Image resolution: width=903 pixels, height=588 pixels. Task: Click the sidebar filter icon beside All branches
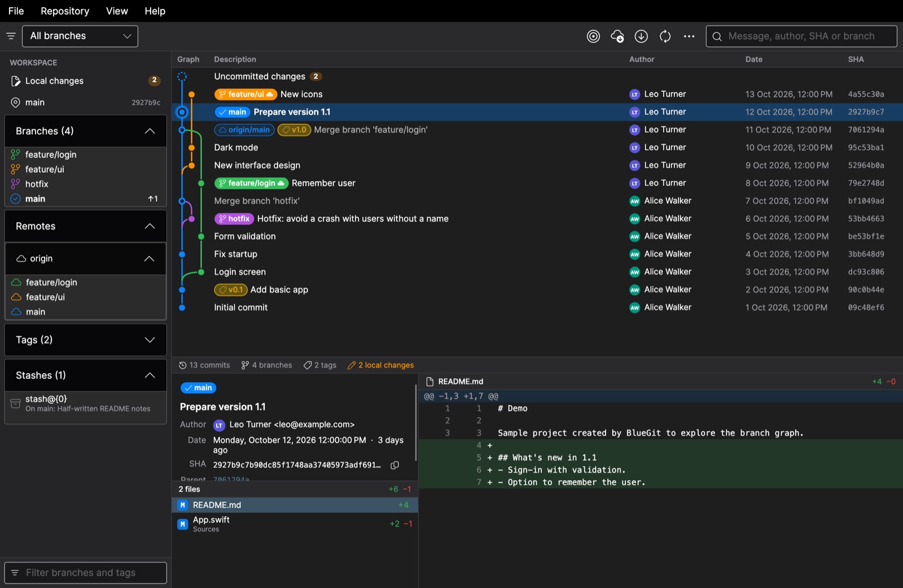click(11, 36)
